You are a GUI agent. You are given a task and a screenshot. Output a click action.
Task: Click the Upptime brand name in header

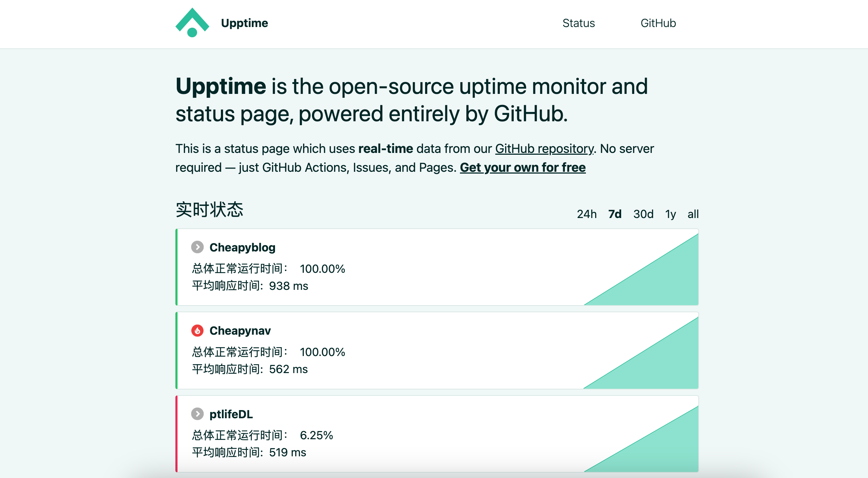click(x=244, y=23)
